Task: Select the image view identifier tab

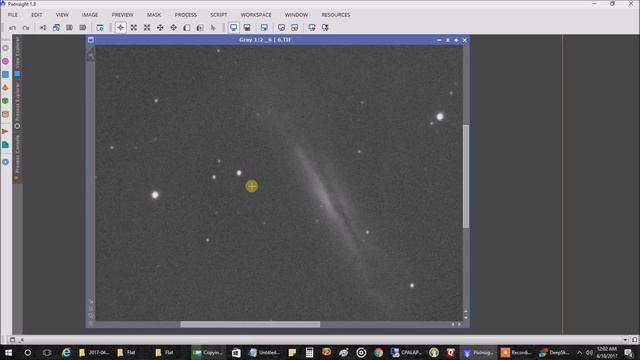Action: 91,54
